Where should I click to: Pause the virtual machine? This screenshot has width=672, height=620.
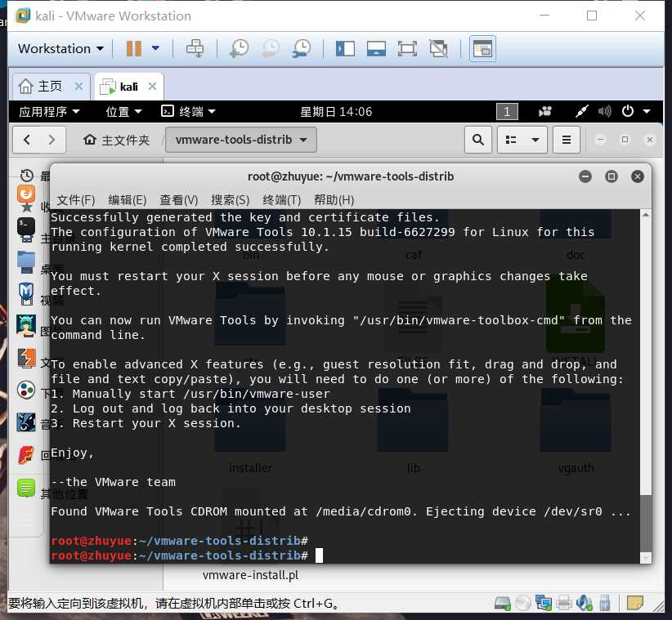(x=134, y=49)
